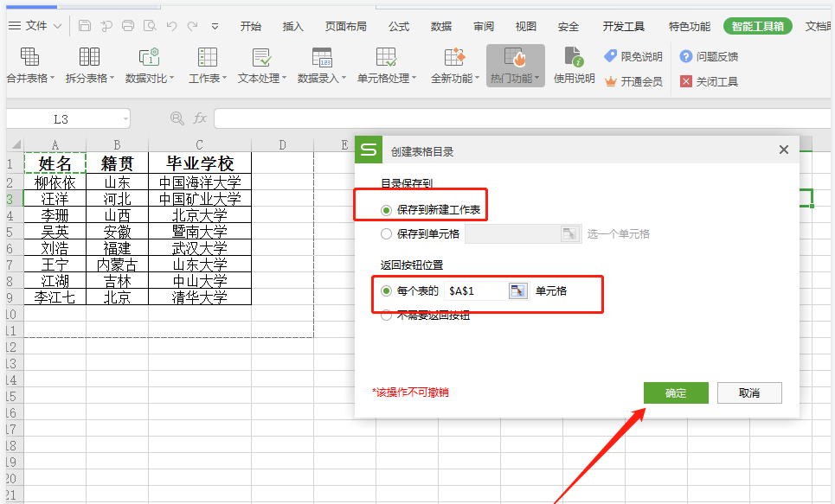Switch to the 公式 ribbon tab
The image size is (835, 504).
pos(398,26)
